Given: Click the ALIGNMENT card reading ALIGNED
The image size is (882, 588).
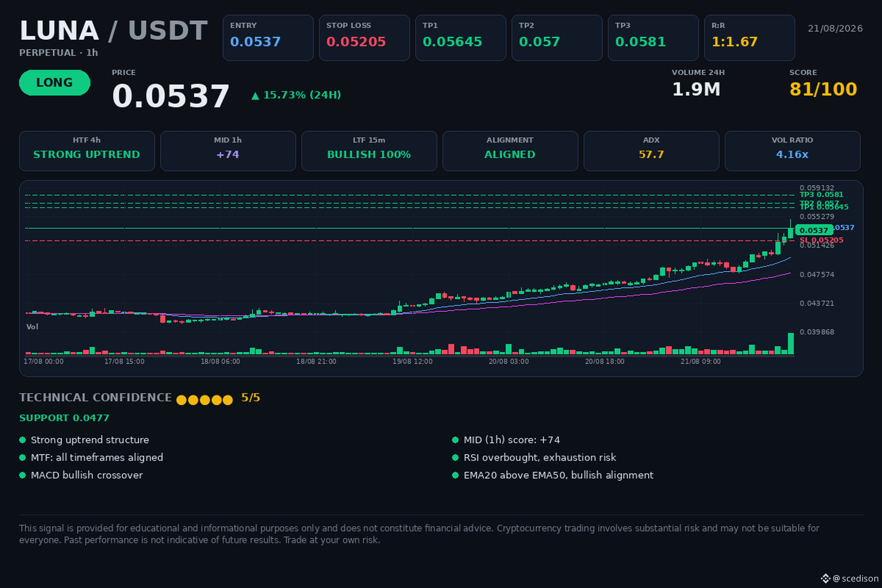Looking at the screenshot, I should point(510,151).
